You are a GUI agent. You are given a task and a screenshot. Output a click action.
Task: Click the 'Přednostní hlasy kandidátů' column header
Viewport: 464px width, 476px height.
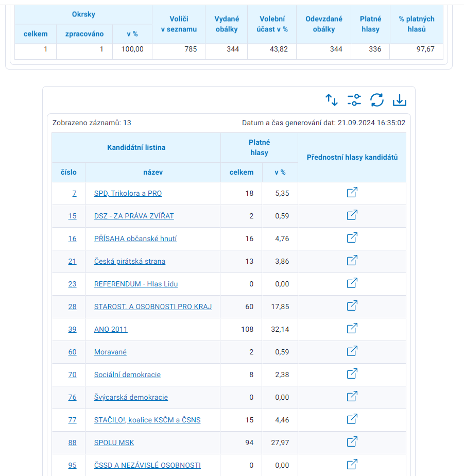click(x=352, y=157)
